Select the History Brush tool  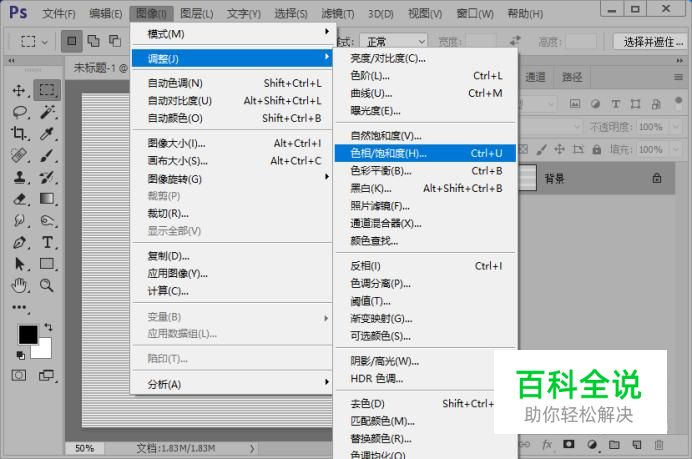click(x=47, y=177)
